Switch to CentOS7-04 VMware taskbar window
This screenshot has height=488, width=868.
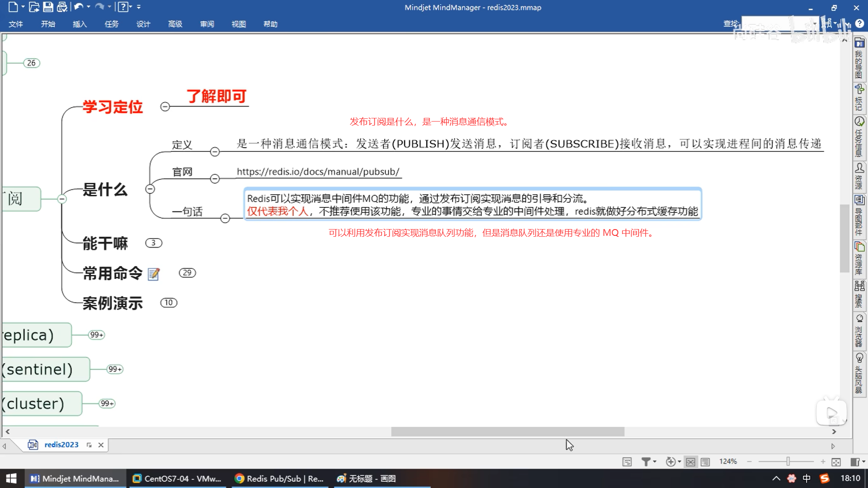(x=177, y=479)
